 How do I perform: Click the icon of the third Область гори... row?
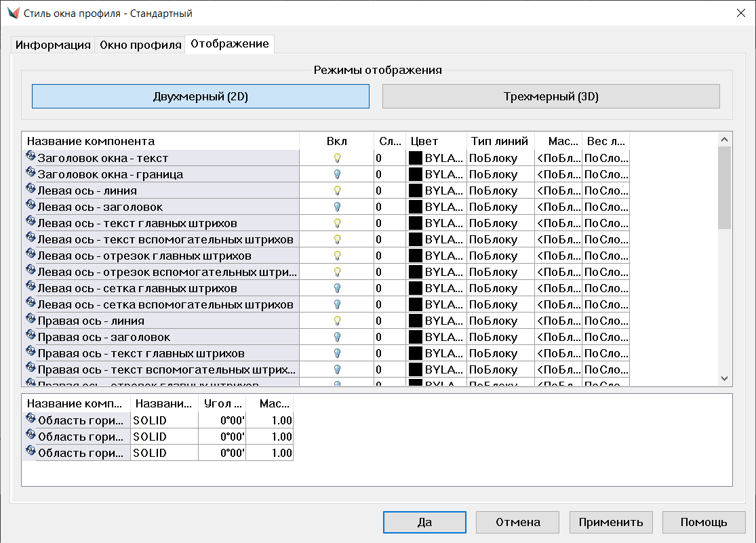31,452
